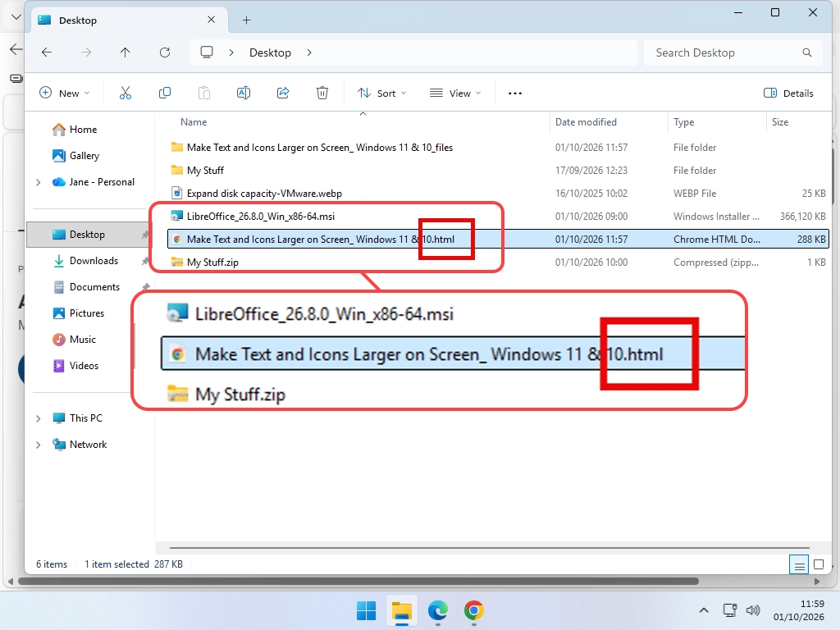Expand This PC in navigation pane
The height and width of the screenshot is (630, 840).
[38, 418]
